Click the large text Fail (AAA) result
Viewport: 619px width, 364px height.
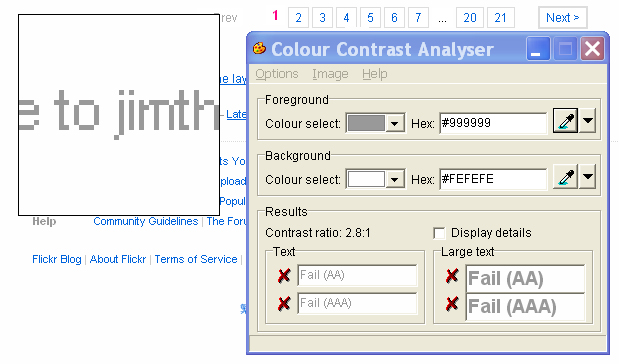(x=525, y=307)
